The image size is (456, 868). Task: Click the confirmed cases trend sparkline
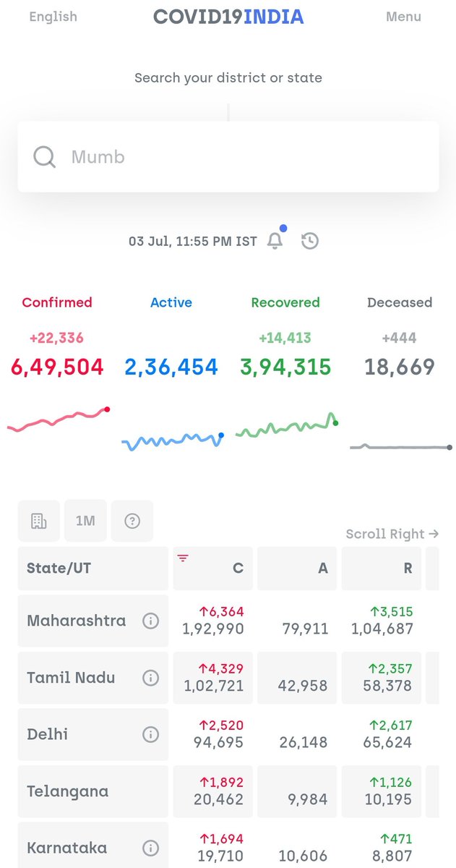click(58, 420)
